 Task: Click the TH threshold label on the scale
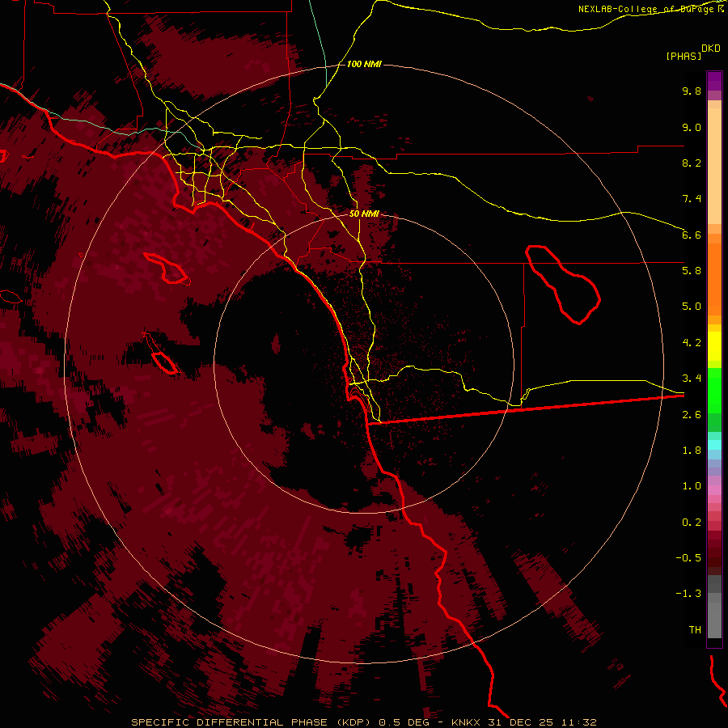coord(695,630)
